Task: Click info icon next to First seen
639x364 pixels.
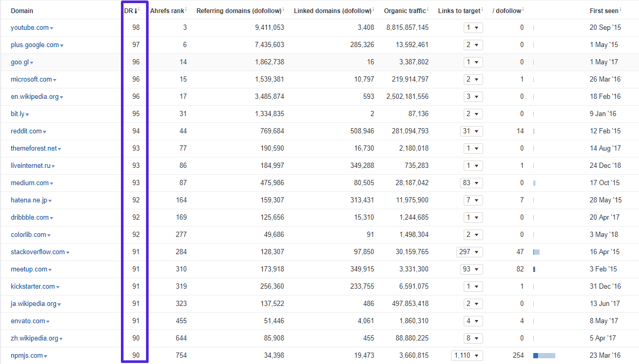Action: (x=621, y=9)
